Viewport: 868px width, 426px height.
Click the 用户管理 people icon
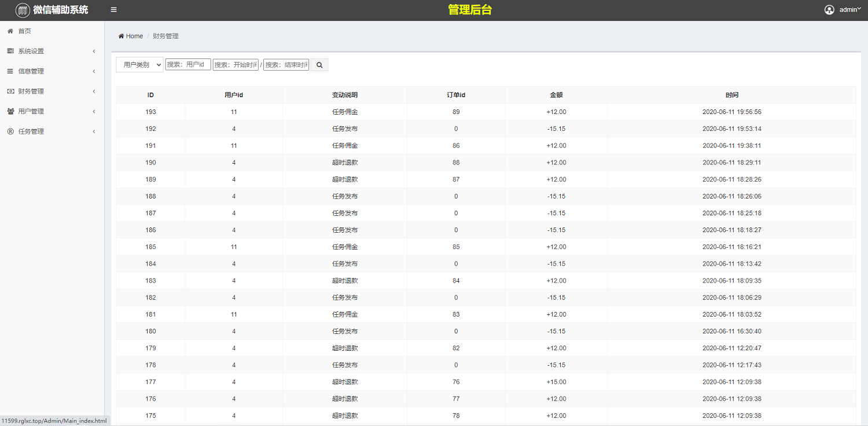(x=10, y=111)
